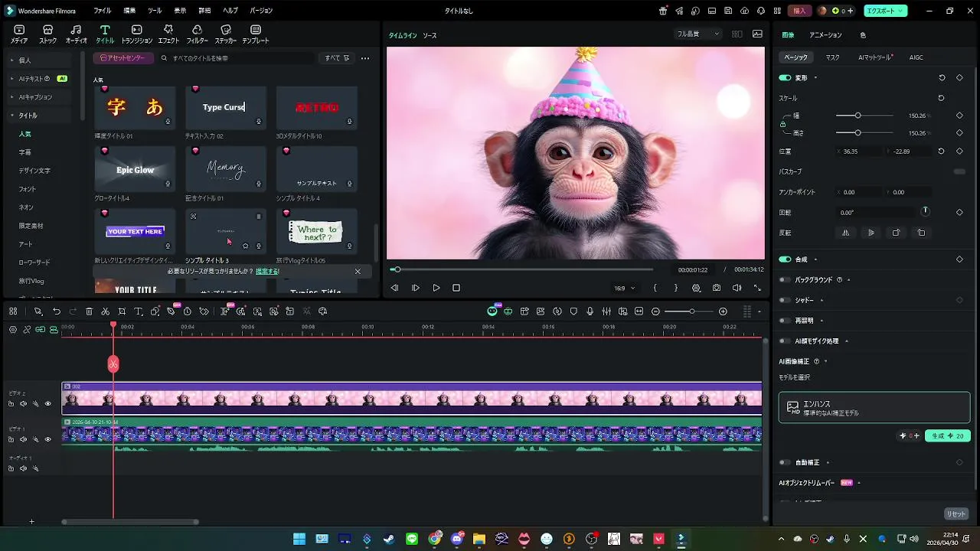Toggle the 合成 (Compositing) switch
Image resolution: width=980 pixels, height=551 pixels.
tap(785, 259)
